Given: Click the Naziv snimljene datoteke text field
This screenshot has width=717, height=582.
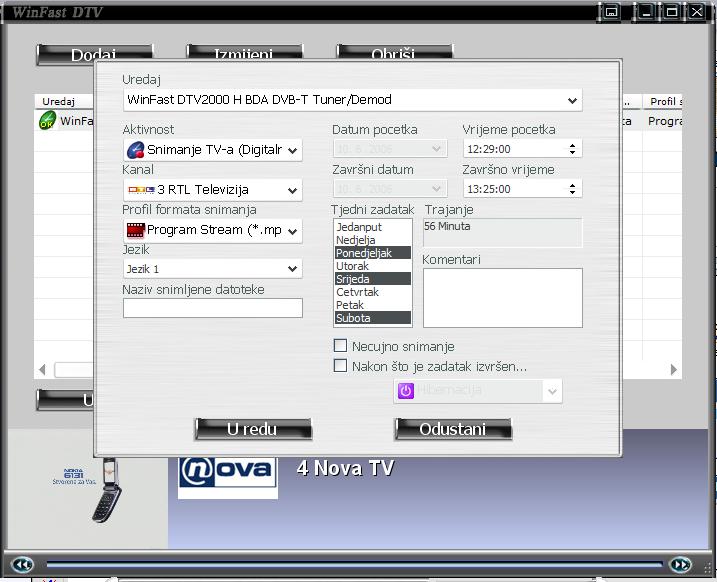Looking at the screenshot, I should click(212, 308).
